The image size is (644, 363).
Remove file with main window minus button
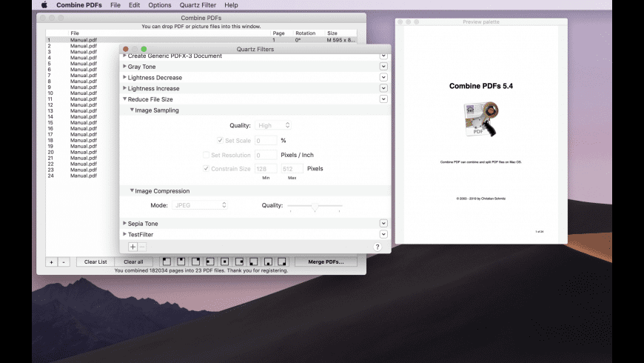64,262
